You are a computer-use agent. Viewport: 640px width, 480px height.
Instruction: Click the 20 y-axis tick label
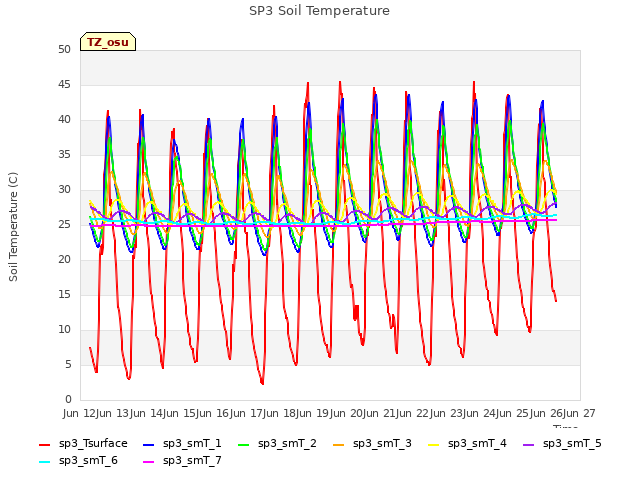pos(64,260)
